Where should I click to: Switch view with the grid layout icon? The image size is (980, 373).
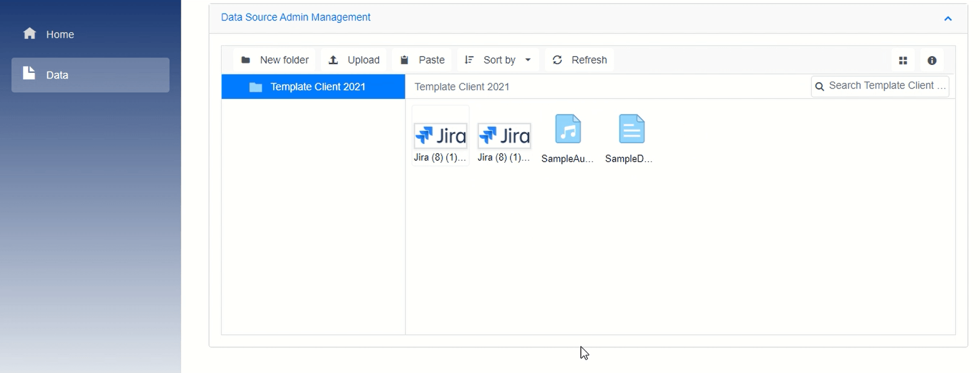coord(903,61)
